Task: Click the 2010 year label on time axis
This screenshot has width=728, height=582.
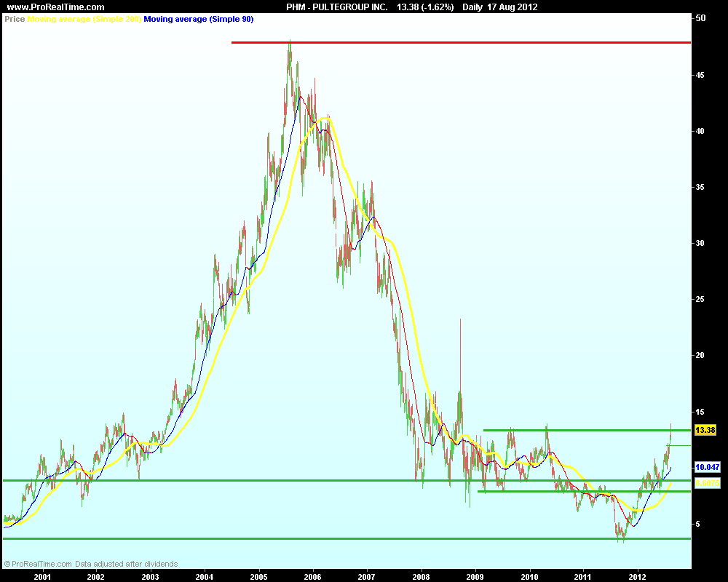Action: point(529,577)
